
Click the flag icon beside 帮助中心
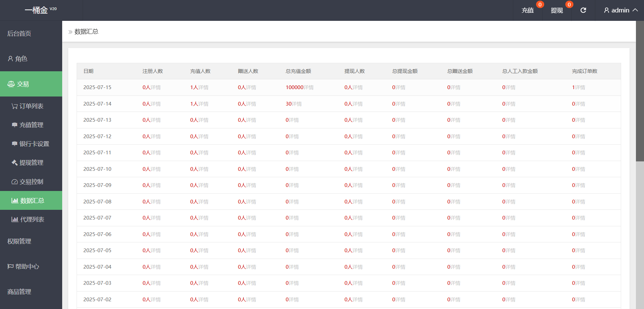10,266
